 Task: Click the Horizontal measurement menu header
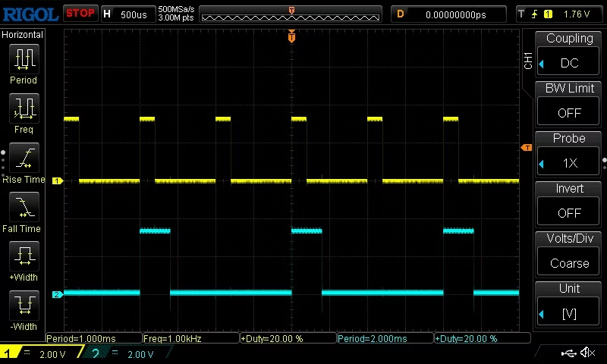tap(23, 34)
